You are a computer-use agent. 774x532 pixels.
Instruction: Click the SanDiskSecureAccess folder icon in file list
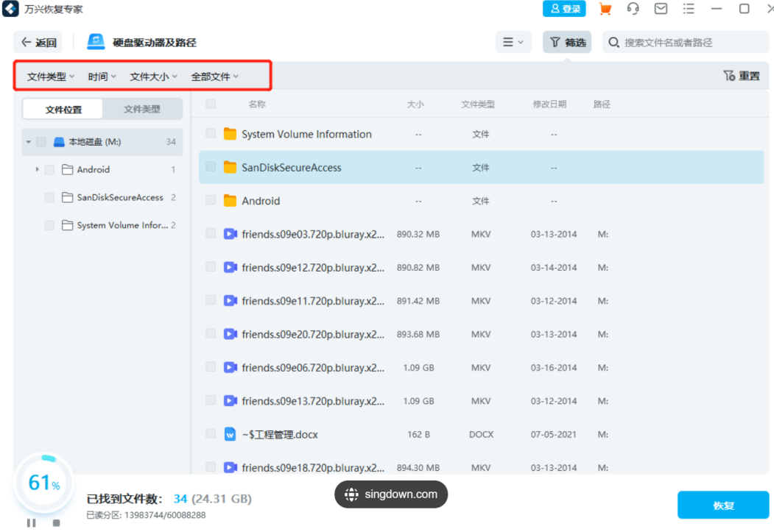pyautogui.click(x=231, y=167)
